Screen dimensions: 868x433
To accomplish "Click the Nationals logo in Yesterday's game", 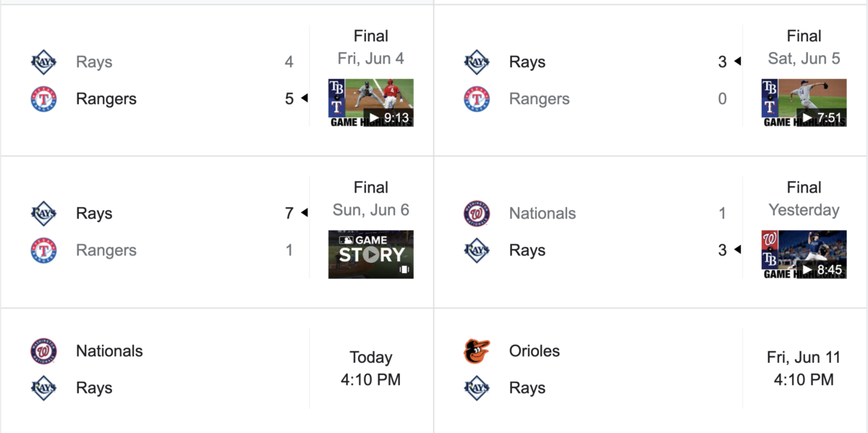I will coord(477,214).
